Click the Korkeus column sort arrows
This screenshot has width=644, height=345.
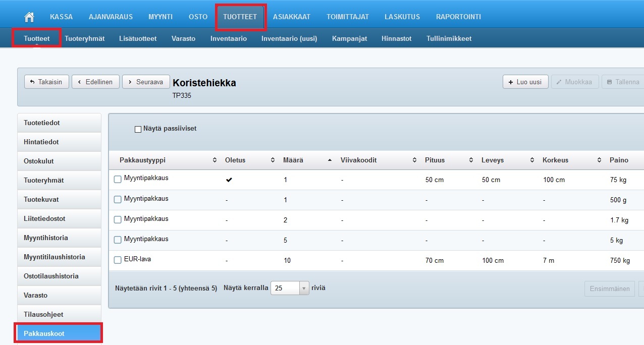tap(599, 160)
